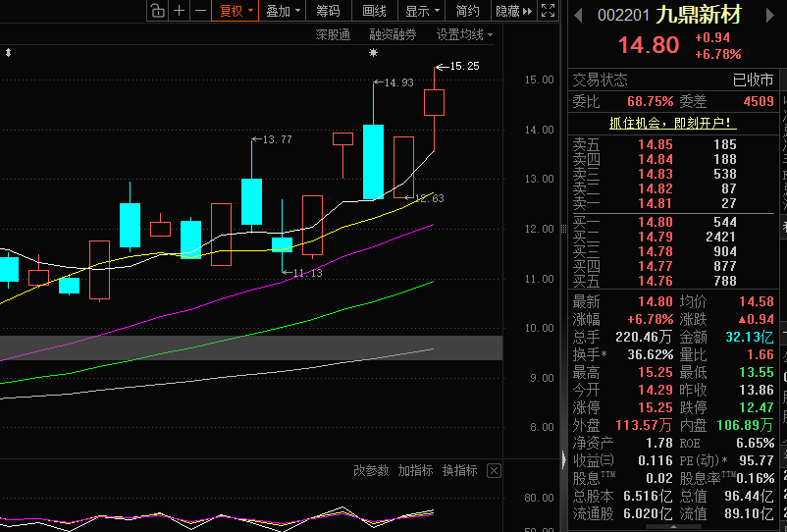
Task: Click 买五 price 14.76
Action: coord(656,281)
